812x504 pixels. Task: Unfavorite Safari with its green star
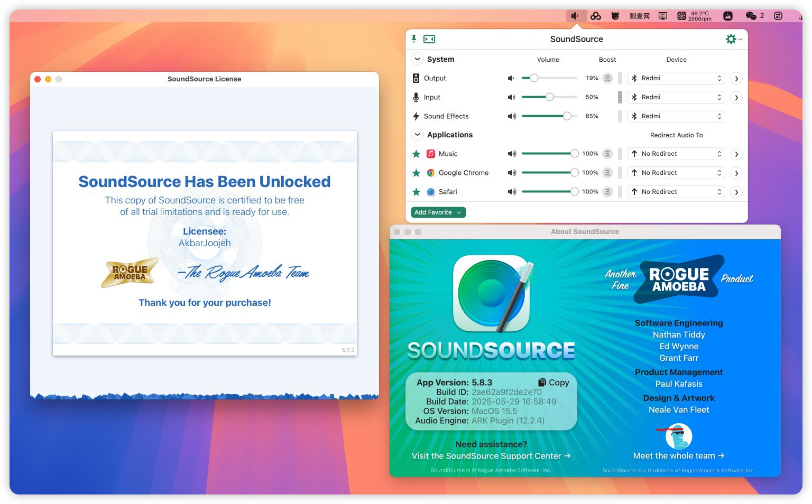point(416,192)
